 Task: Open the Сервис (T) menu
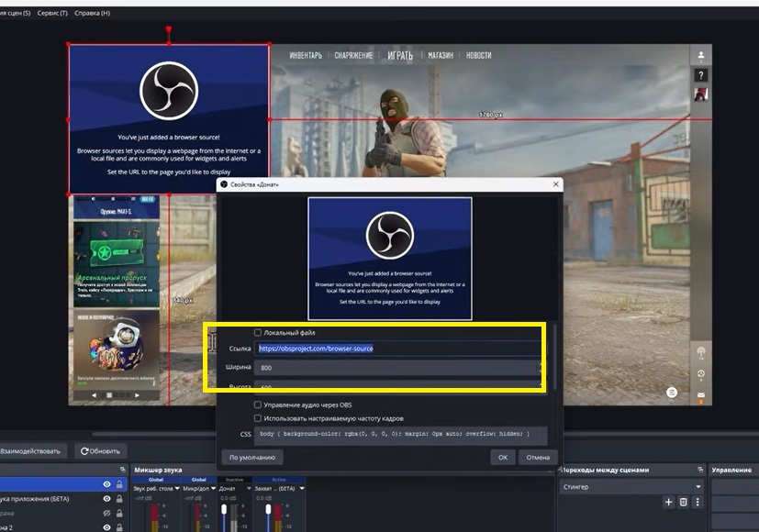click(52, 13)
